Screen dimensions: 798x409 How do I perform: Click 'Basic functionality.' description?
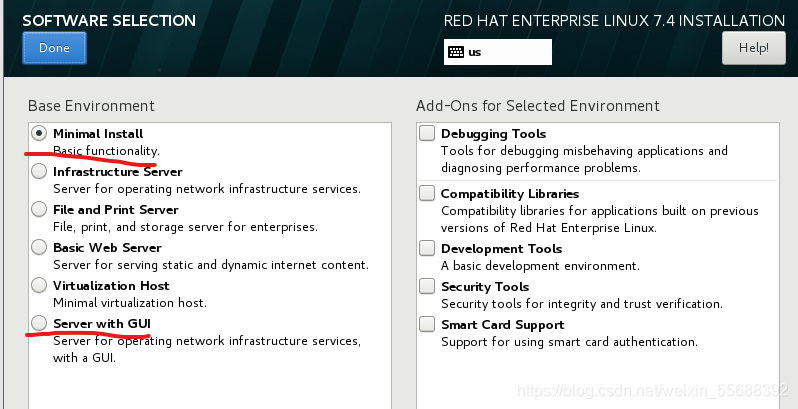point(106,151)
